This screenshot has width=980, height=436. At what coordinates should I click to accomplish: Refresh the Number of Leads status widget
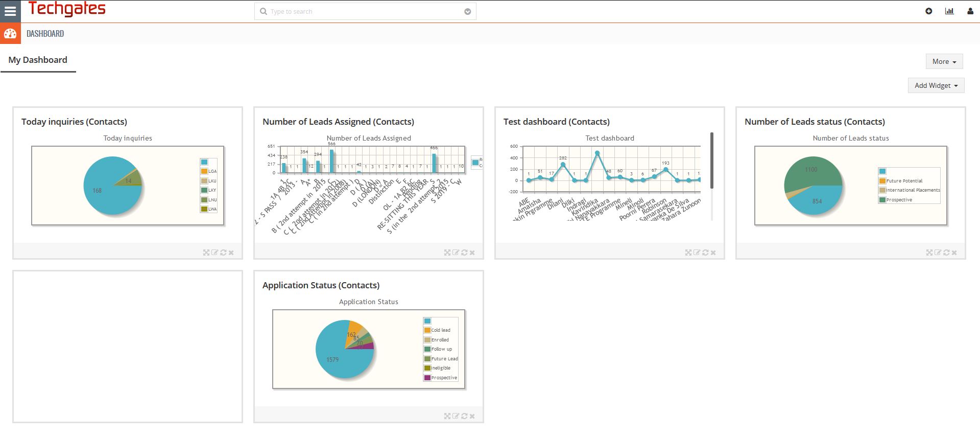[946, 253]
